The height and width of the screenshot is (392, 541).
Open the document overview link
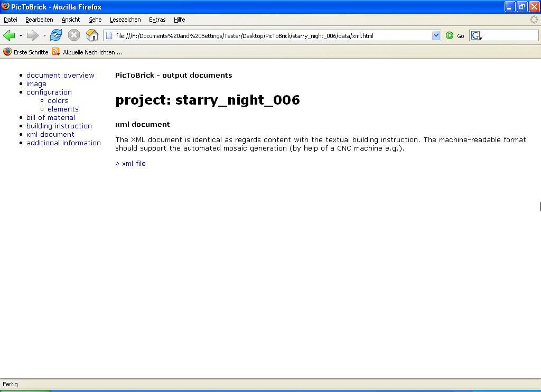60,75
